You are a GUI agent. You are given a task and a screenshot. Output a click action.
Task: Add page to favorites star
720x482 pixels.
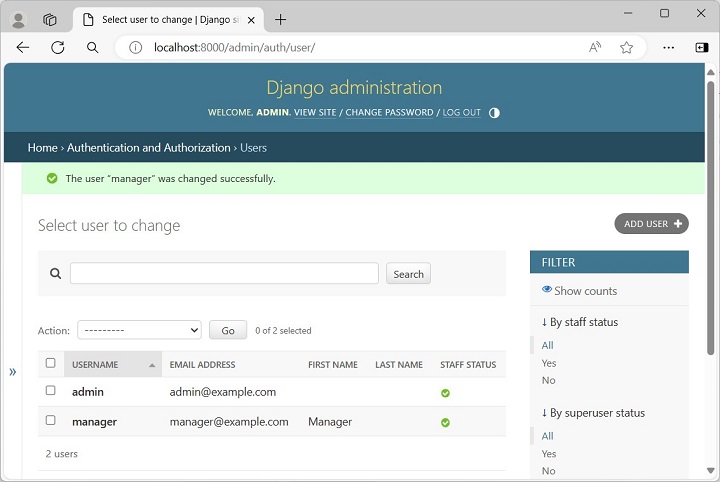point(626,47)
